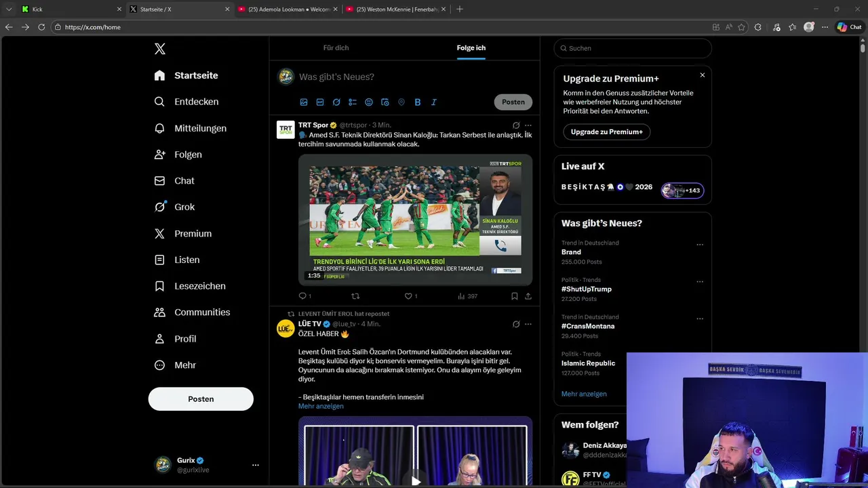Open options for #CransMontana trend

click(x=700, y=319)
